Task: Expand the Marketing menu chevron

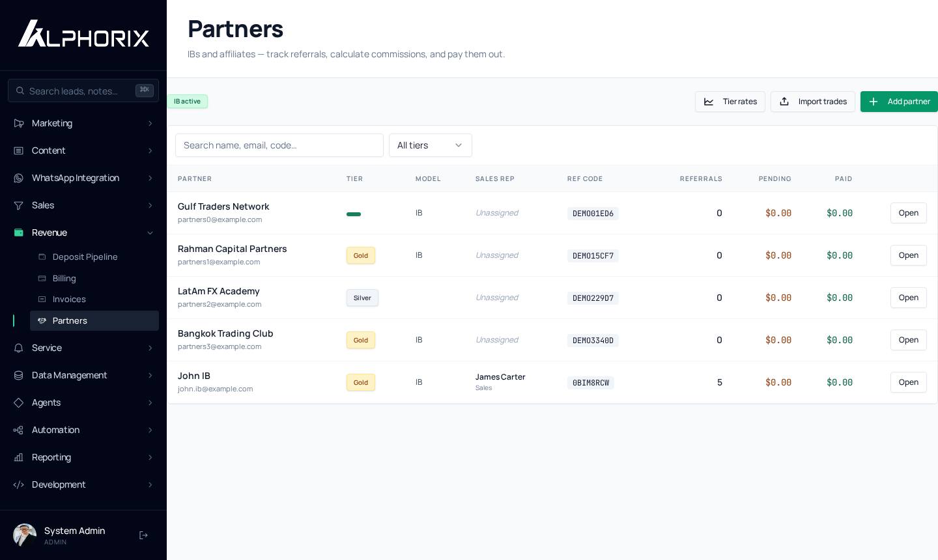Action: [150, 123]
